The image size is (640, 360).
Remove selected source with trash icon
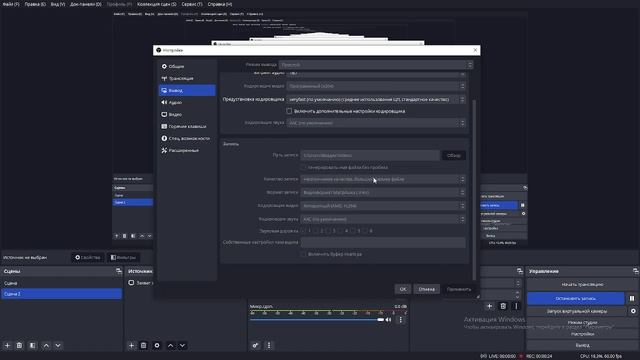pyautogui.click(x=143, y=345)
